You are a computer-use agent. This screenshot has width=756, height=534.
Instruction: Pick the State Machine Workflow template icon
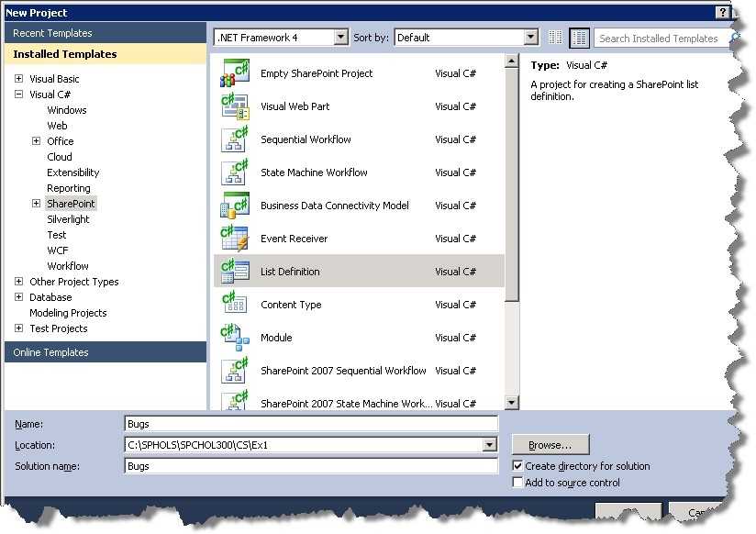[x=235, y=172]
